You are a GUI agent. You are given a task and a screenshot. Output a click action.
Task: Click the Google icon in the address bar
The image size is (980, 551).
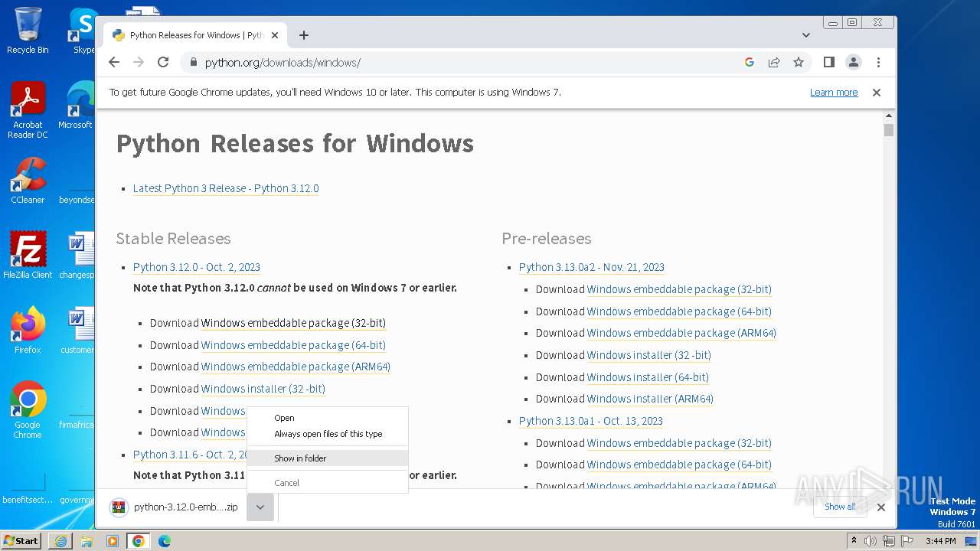(750, 62)
